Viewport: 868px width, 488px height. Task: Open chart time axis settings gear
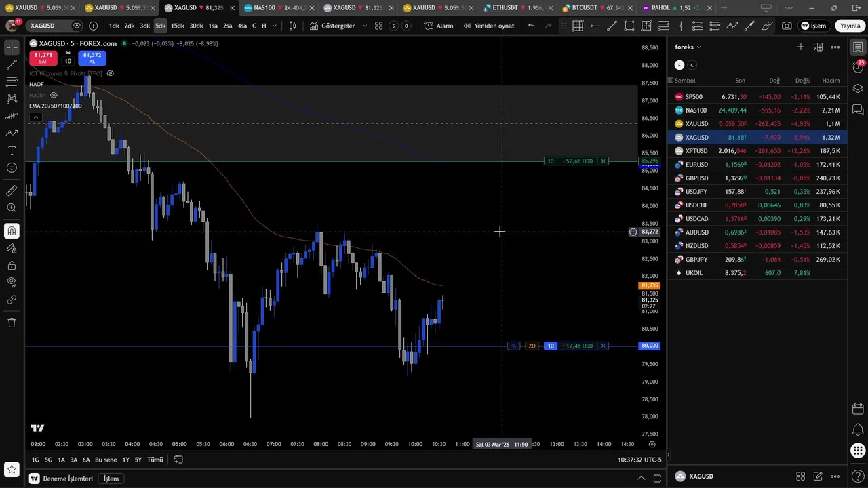652,444
